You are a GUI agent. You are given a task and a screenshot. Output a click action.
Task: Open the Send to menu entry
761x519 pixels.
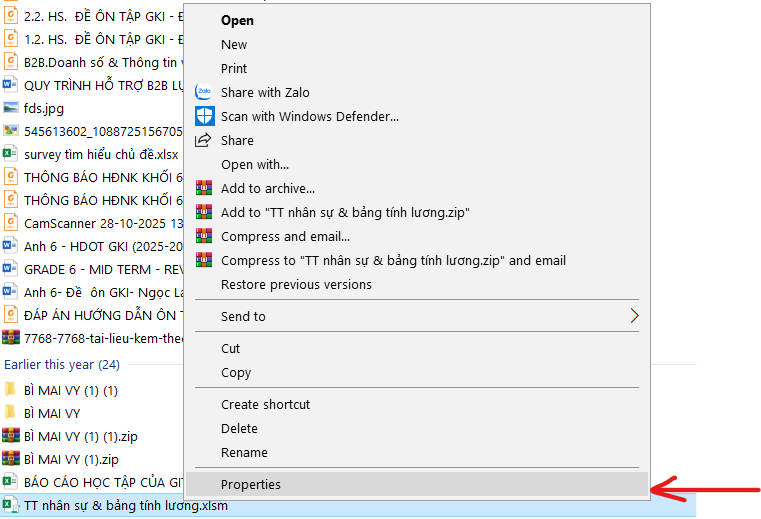coord(417,316)
